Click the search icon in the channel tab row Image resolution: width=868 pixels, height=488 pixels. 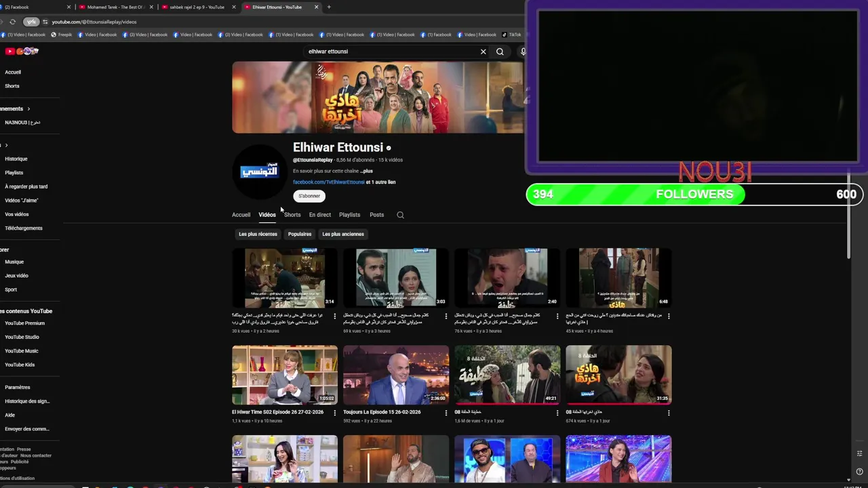coord(400,215)
